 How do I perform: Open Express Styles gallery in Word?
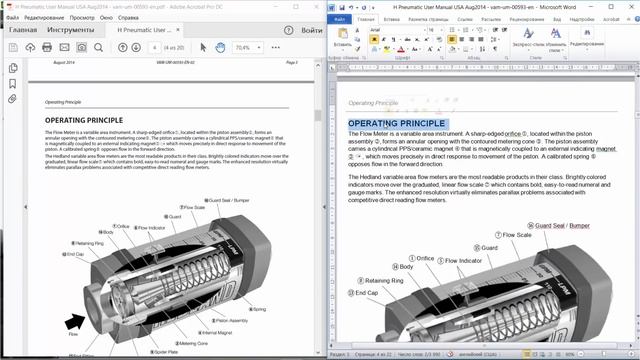click(528, 39)
